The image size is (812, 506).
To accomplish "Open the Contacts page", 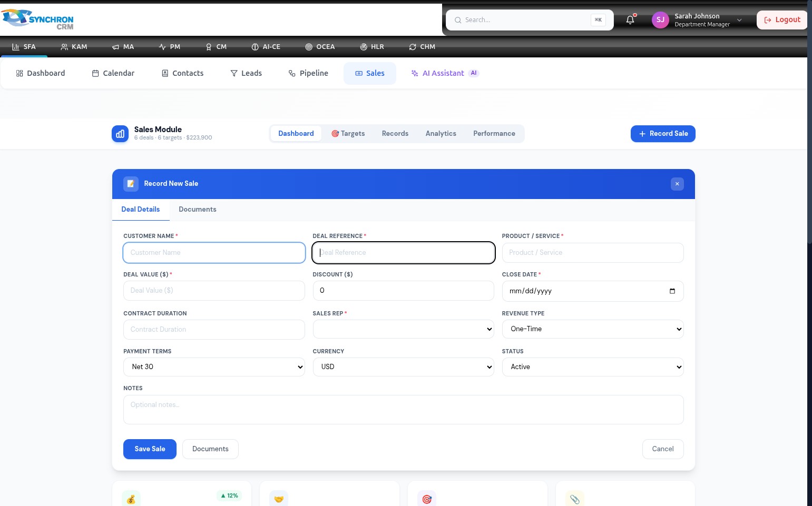I will [182, 73].
